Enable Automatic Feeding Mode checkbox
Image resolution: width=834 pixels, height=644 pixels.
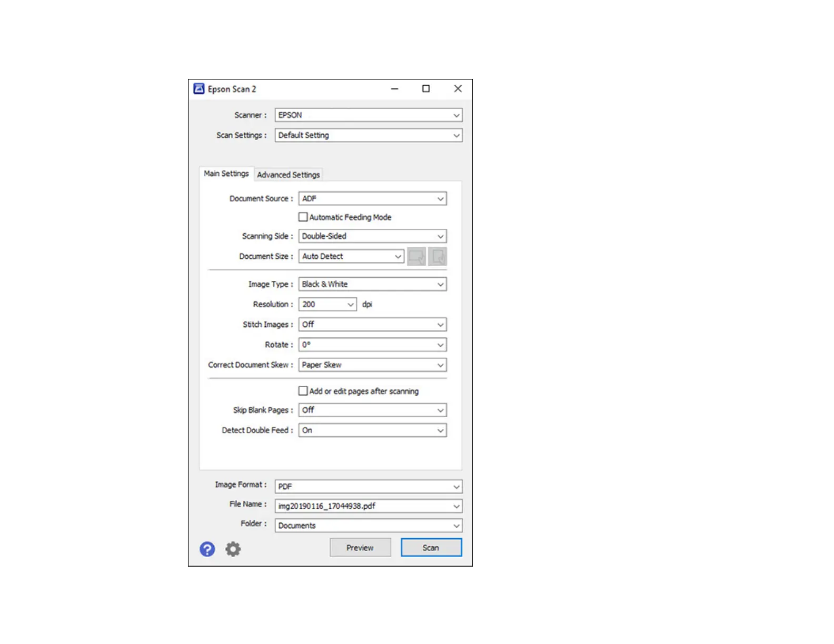click(303, 217)
